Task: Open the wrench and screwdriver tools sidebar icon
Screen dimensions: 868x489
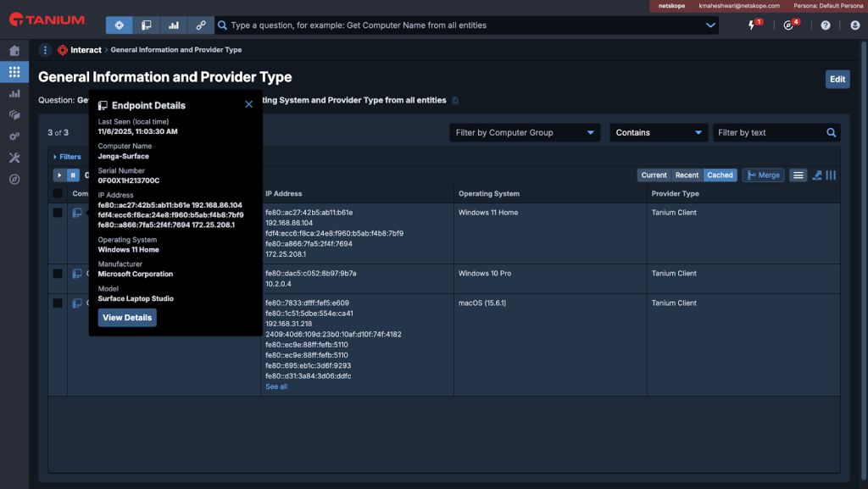Action: (14, 158)
